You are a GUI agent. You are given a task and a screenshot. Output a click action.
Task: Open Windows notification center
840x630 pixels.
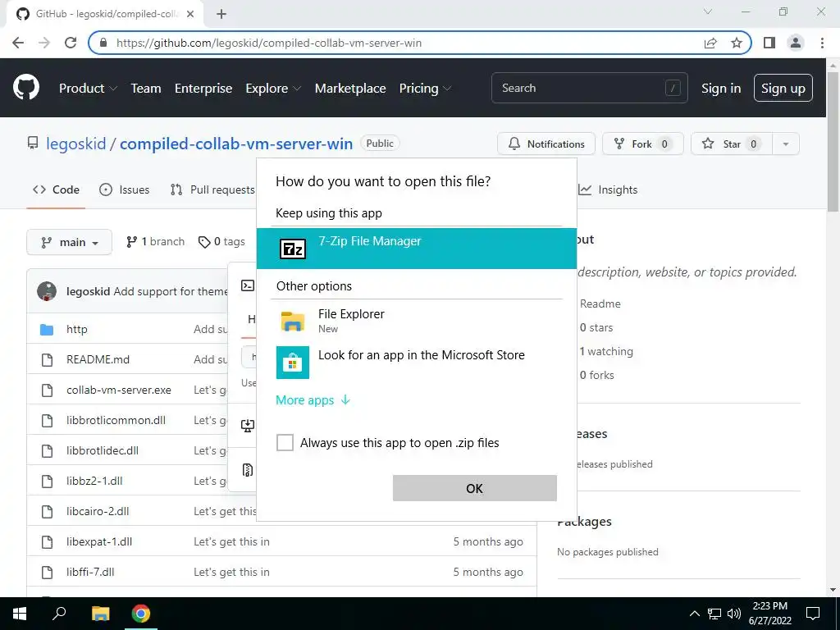click(813, 614)
